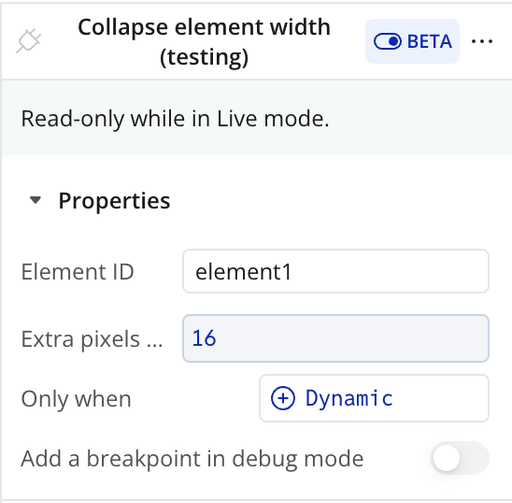Screen dimensions: 512x503
Task: Click the plug icon beside the action title
Action: click(29, 41)
